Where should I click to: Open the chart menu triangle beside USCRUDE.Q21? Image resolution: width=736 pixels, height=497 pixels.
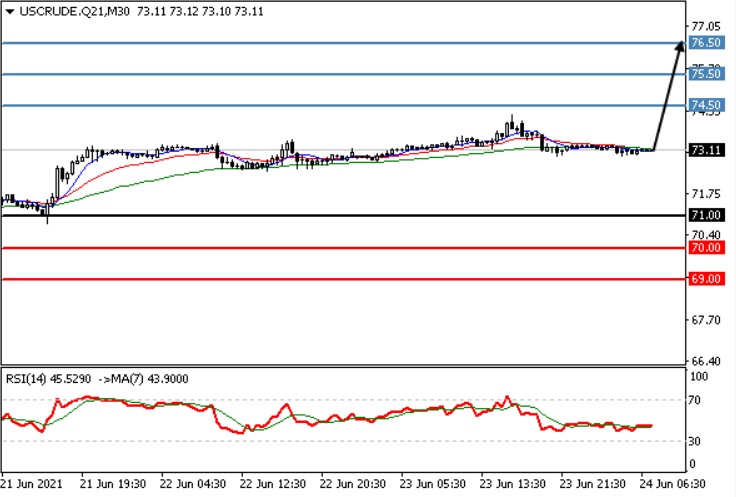click(10, 12)
